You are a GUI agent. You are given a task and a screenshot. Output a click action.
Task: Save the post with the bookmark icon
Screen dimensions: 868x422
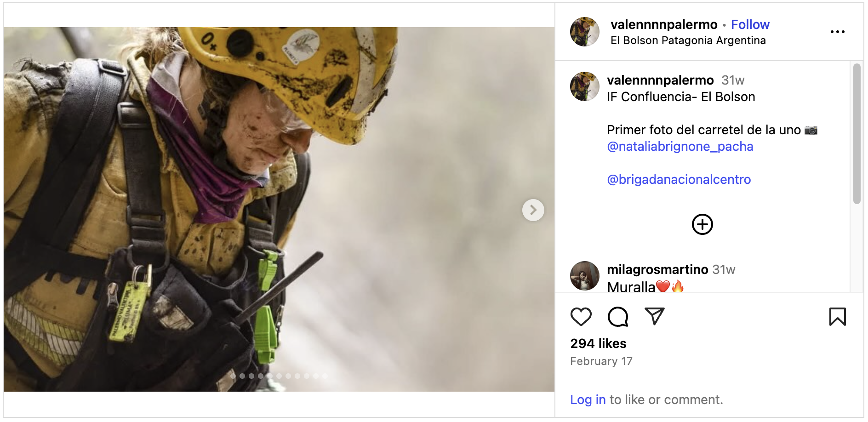837,317
